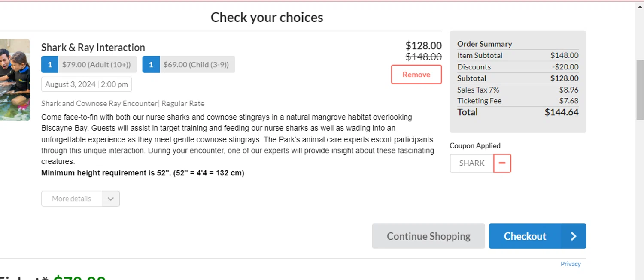Click the Remove button for Shark & Ray
This screenshot has width=644, height=280.
pyautogui.click(x=416, y=75)
